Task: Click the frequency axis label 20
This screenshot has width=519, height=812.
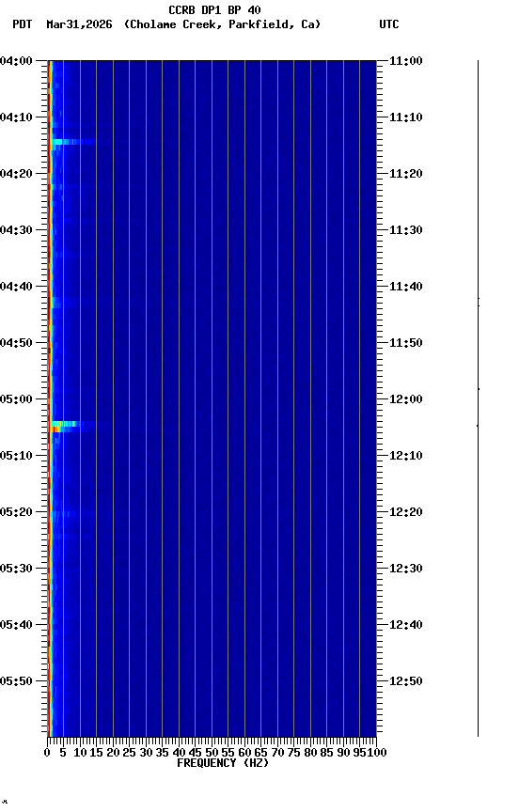Action: coord(113,753)
